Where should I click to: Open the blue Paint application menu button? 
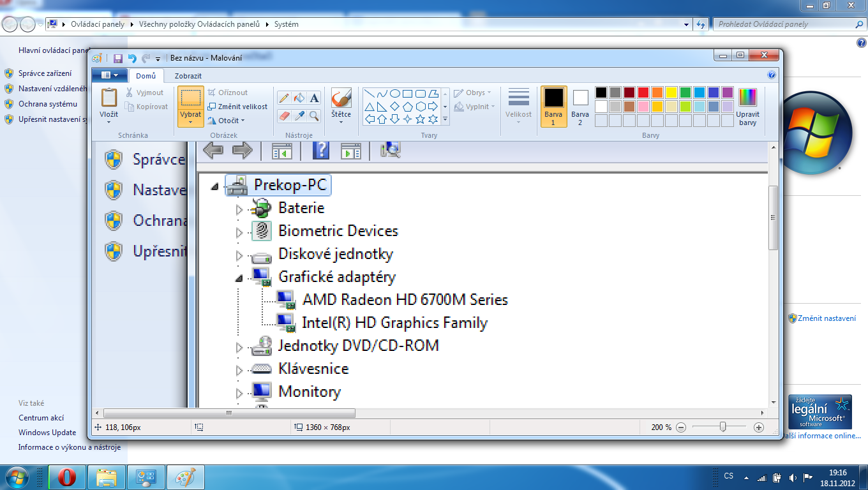(110, 75)
